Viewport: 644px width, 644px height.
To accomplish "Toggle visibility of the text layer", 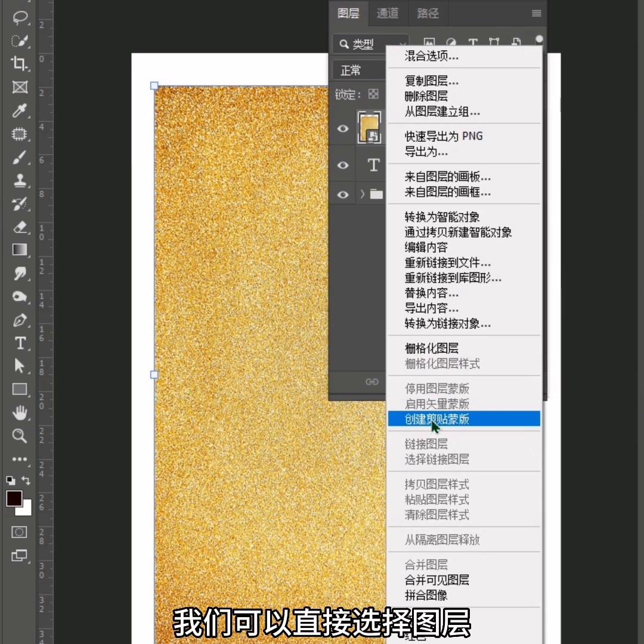I will click(x=342, y=165).
